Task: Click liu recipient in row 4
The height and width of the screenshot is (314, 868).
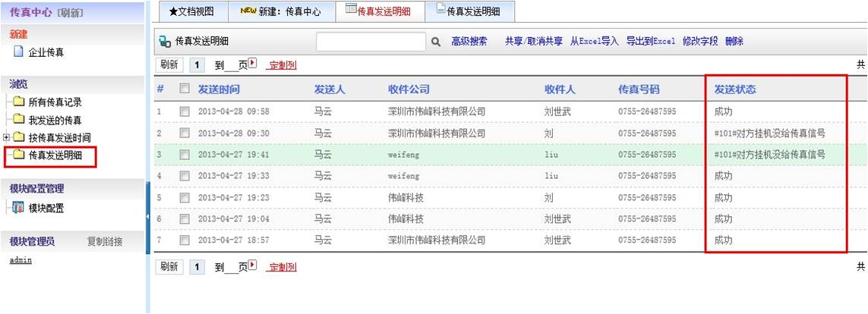Action: pyautogui.click(x=551, y=176)
